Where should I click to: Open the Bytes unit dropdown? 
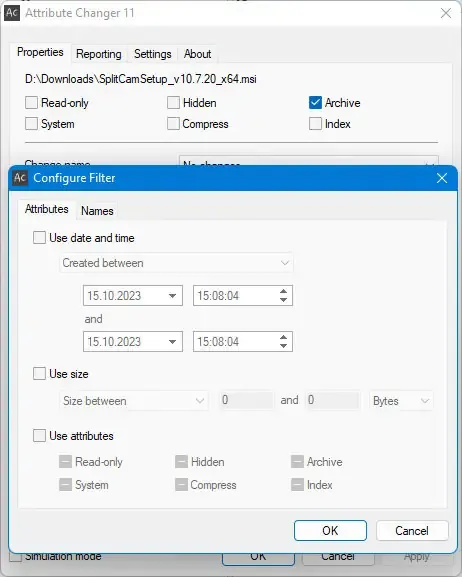pyautogui.click(x=401, y=401)
